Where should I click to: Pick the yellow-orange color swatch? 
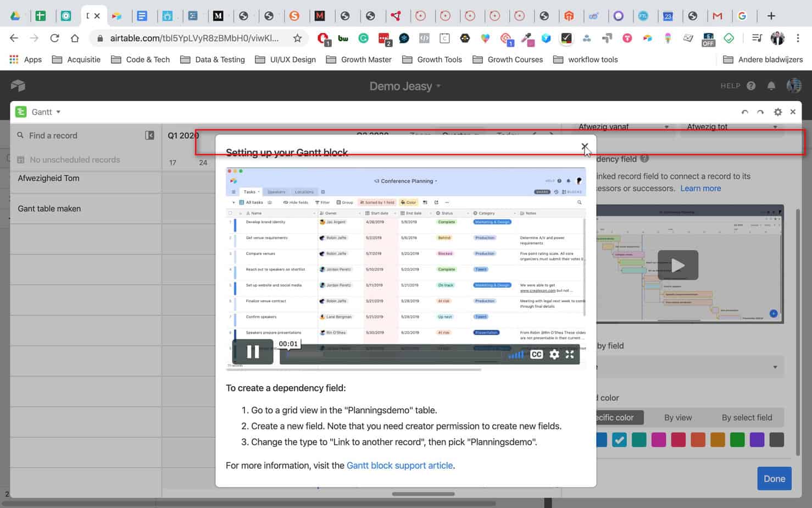coord(718,440)
